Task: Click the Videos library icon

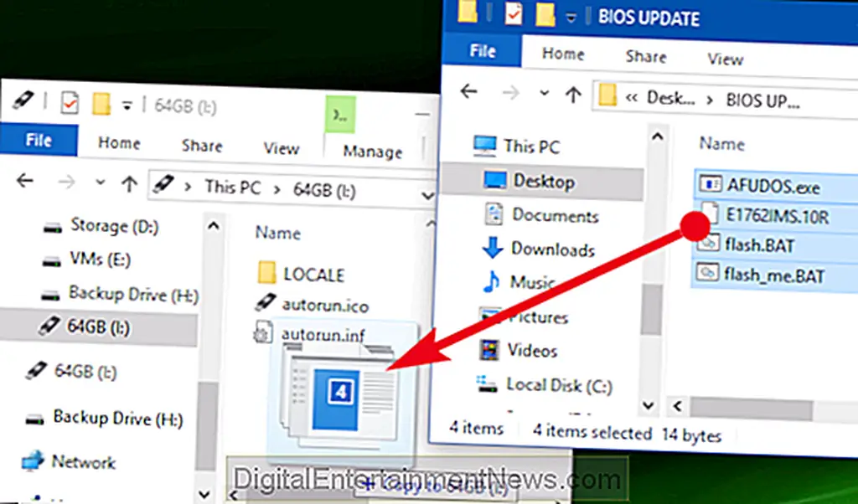Action: pyautogui.click(x=488, y=350)
